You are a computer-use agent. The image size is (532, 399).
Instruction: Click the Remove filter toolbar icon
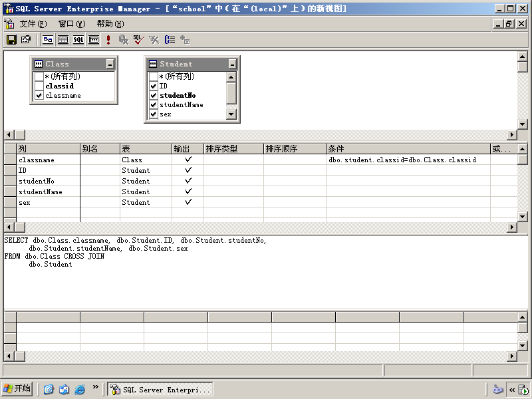coord(154,40)
